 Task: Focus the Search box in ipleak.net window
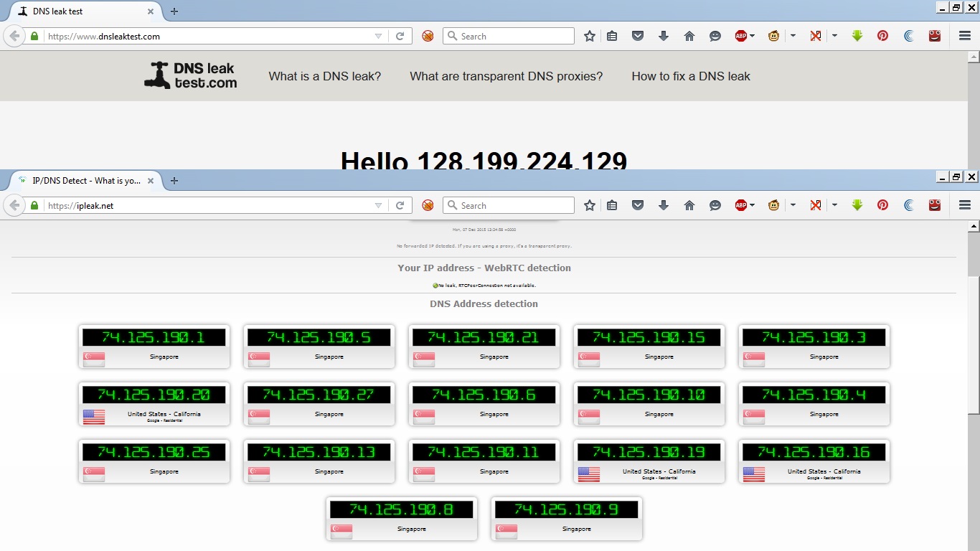pyautogui.click(x=509, y=205)
